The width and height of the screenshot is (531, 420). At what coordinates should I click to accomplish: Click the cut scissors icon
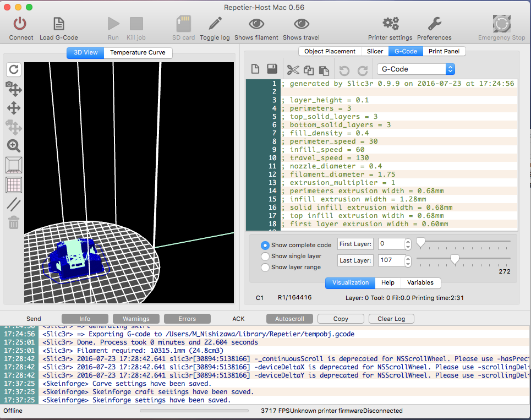click(x=293, y=69)
